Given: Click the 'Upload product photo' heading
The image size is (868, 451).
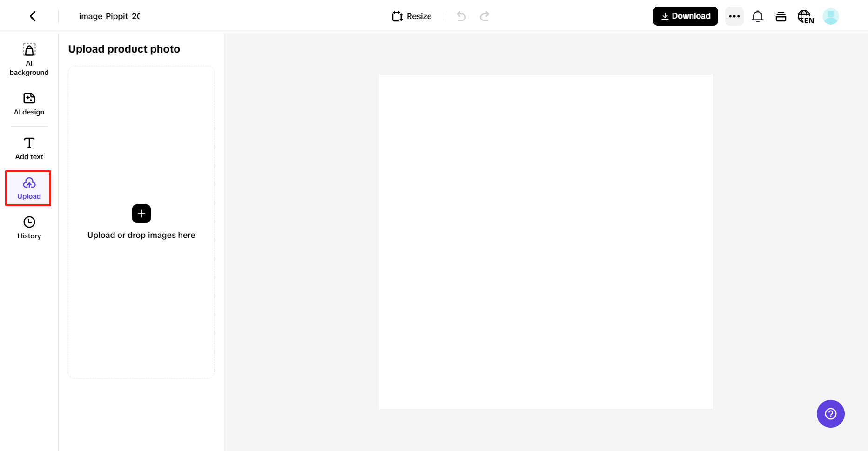Looking at the screenshot, I should pos(124,49).
